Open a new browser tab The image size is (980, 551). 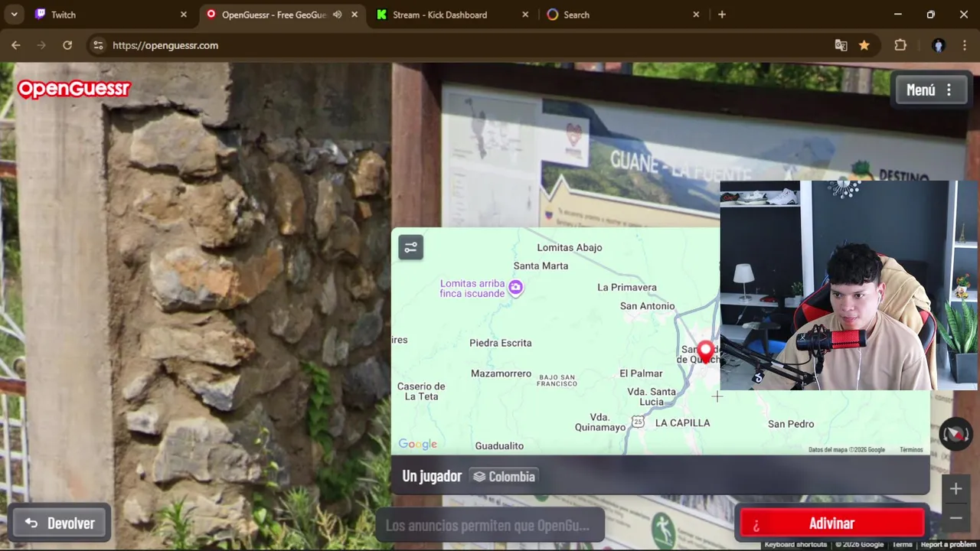(721, 15)
